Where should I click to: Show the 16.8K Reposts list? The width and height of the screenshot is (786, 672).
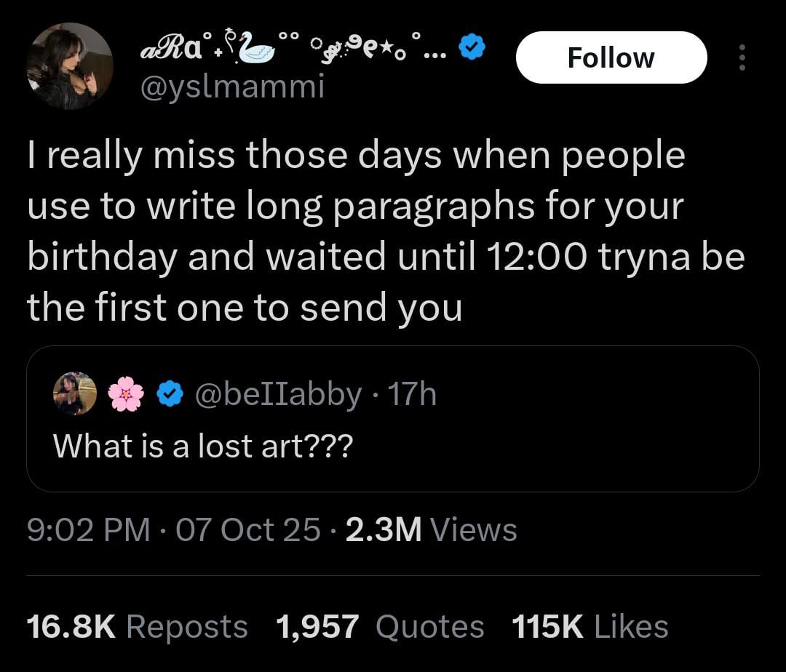click(137, 627)
